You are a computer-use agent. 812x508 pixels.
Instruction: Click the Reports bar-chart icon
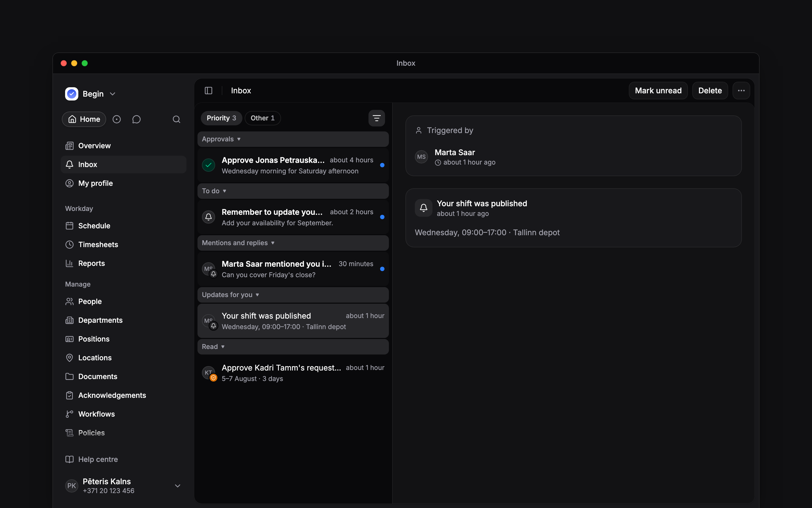coord(70,263)
